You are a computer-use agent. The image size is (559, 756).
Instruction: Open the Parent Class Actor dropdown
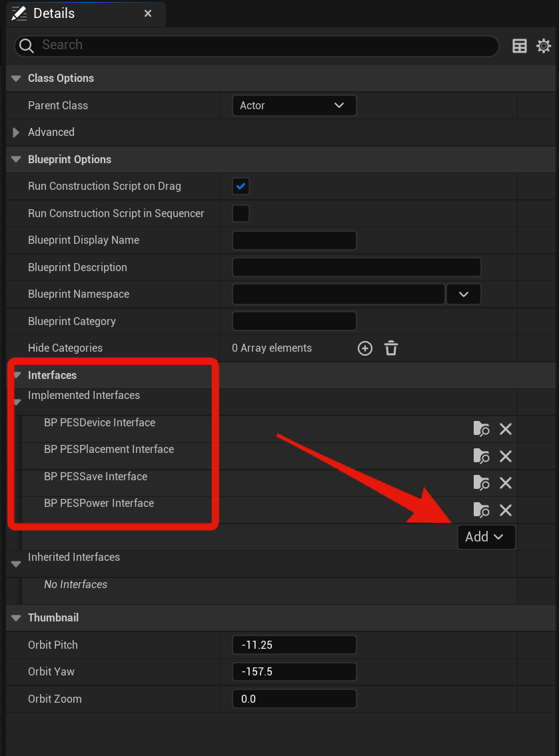294,105
